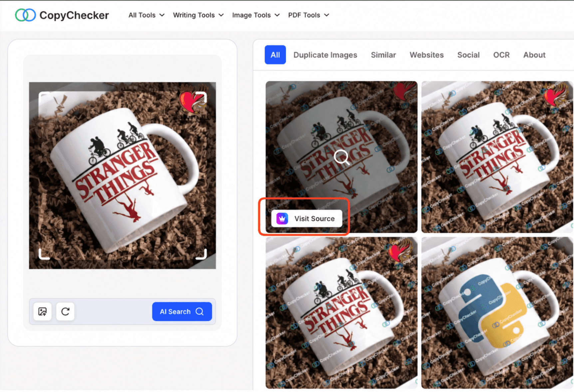Open the PDF Tools dropdown

pyautogui.click(x=309, y=15)
